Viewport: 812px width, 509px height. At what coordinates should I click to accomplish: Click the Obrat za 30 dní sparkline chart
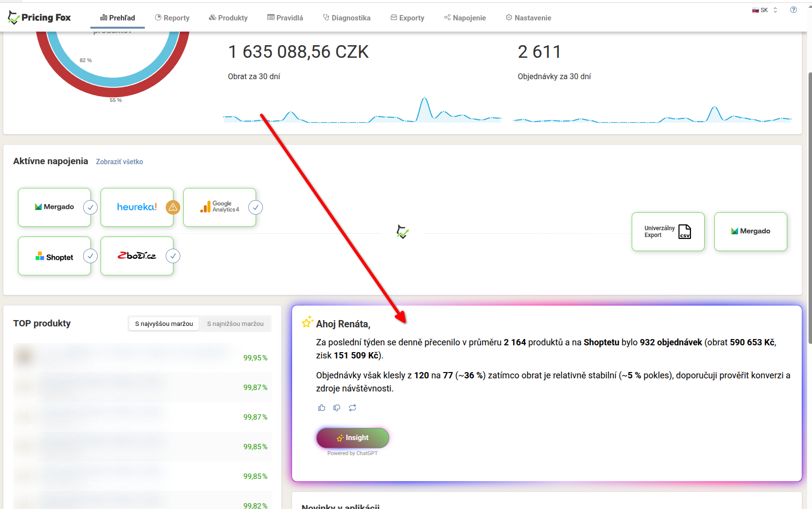pos(362,112)
